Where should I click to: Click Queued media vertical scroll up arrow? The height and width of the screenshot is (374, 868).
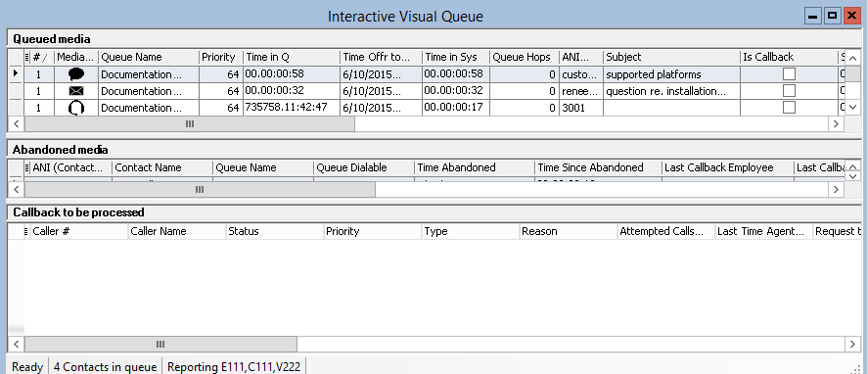pyautogui.click(x=853, y=58)
